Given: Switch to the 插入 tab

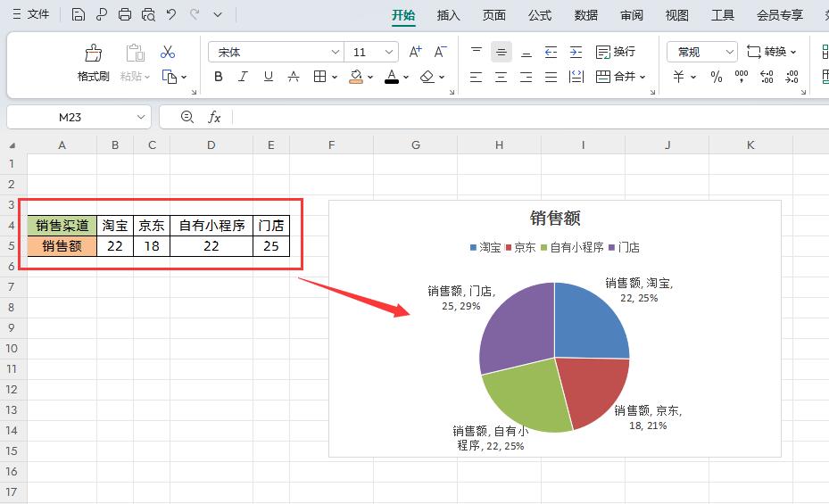Looking at the screenshot, I should 448,15.
